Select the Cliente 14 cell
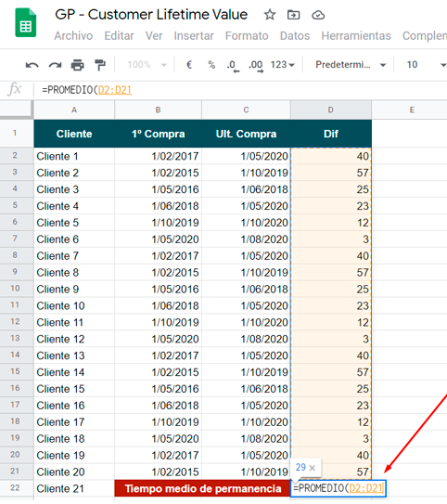The image size is (447, 504). coord(74,372)
